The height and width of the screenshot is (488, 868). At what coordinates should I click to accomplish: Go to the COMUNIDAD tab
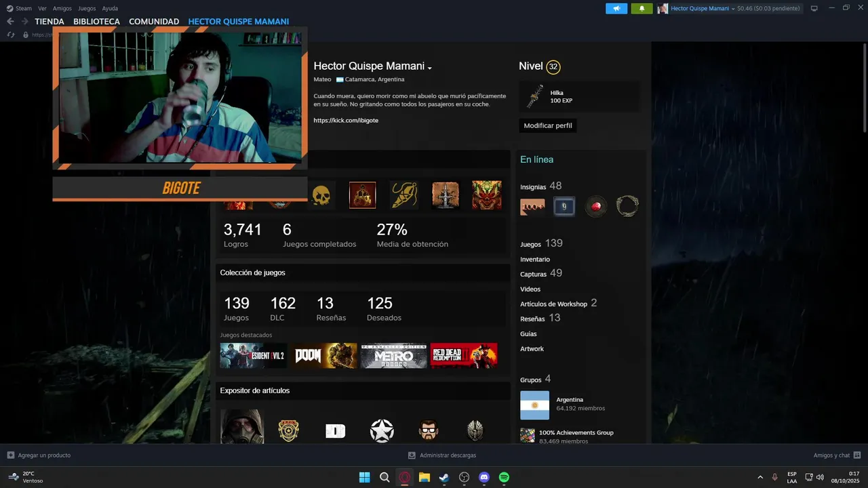click(154, 22)
